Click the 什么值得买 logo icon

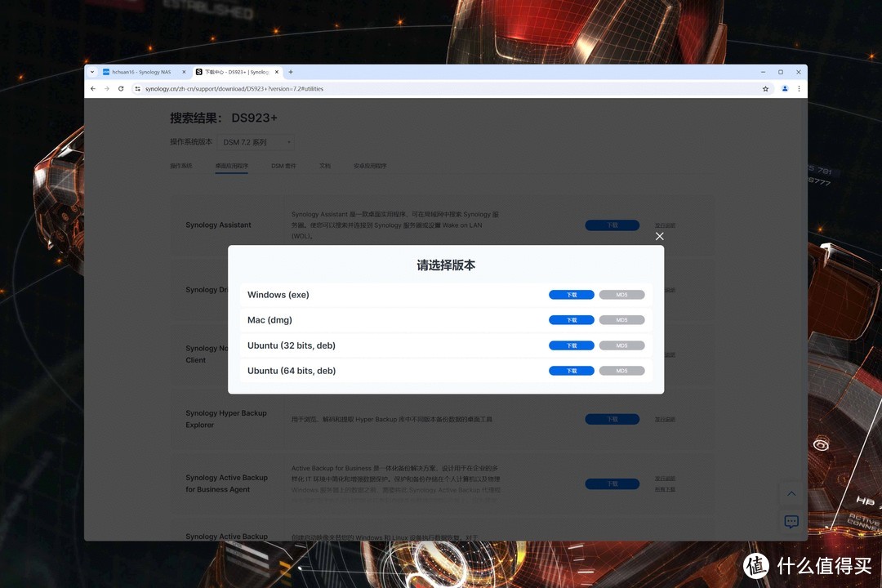click(x=755, y=566)
